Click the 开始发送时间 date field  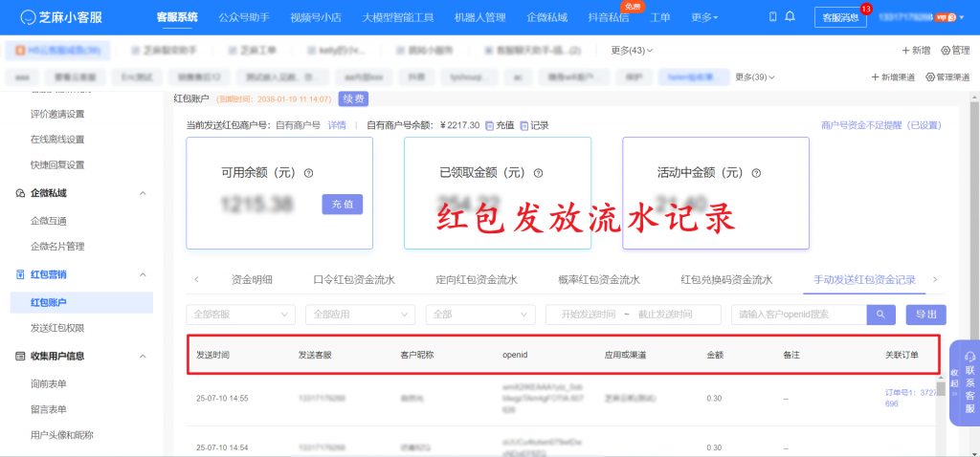click(x=589, y=315)
